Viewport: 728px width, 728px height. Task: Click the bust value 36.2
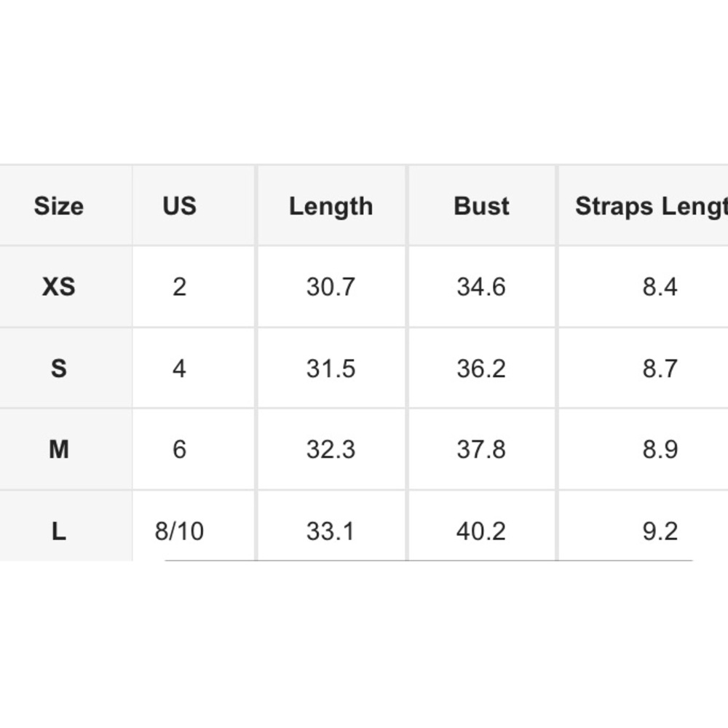[481, 368]
